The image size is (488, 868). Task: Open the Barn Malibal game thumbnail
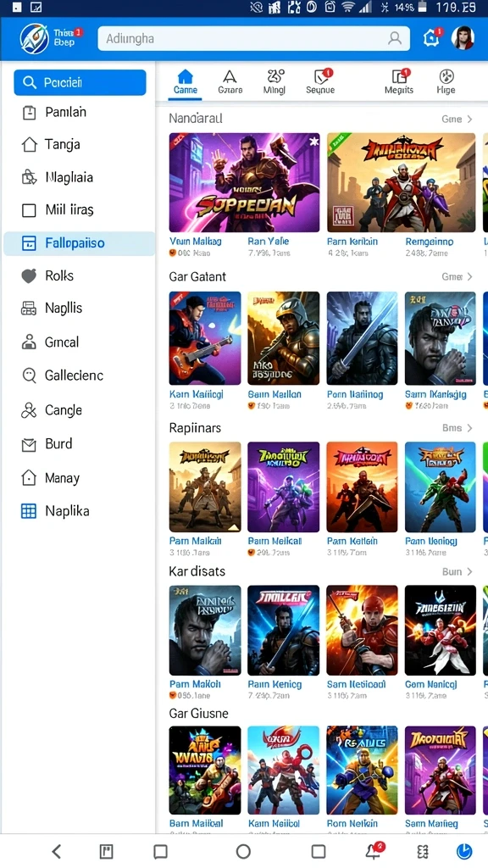point(205,771)
